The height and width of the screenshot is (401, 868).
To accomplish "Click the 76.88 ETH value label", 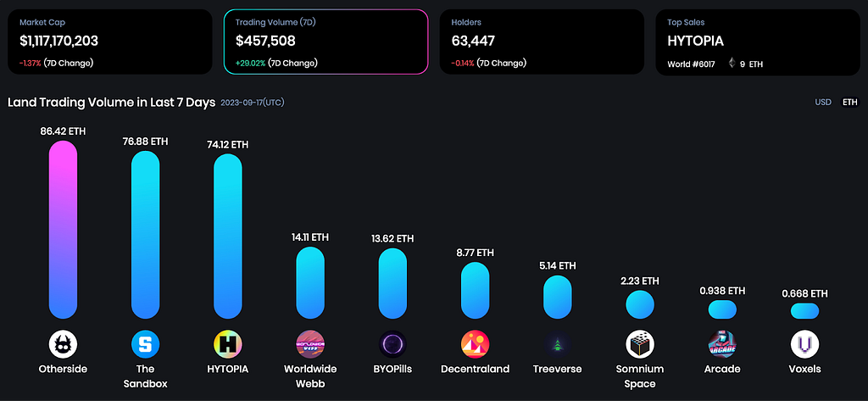I will 146,142.
